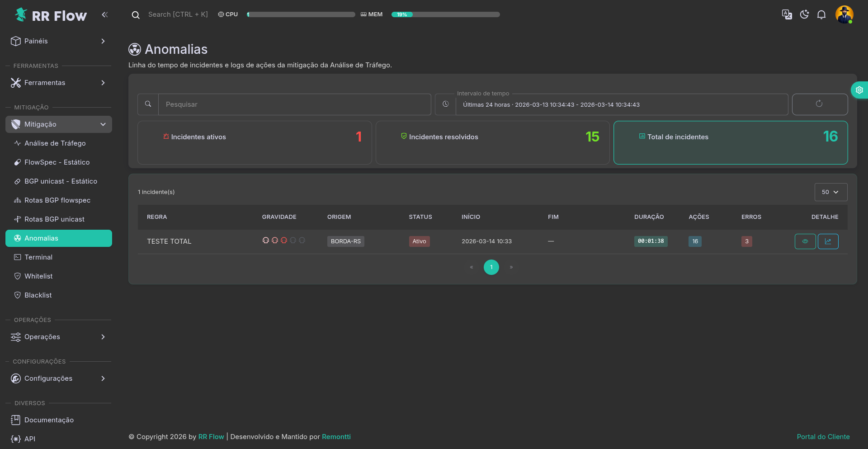This screenshot has height=449, width=868.
Task: Expand the Painéis menu
Action: click(x=59, y=41)
